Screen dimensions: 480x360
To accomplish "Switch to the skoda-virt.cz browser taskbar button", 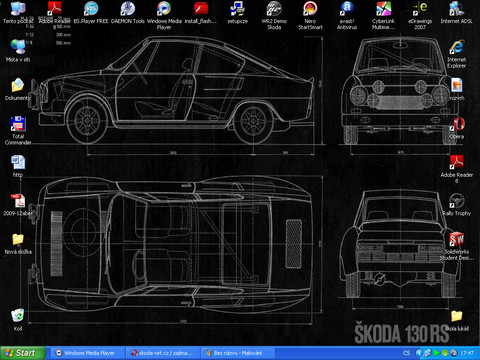I will click(163, 353).
